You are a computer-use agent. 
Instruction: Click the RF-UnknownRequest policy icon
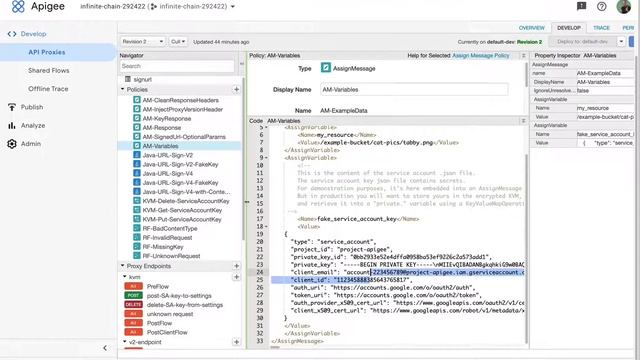pos(137,256)
